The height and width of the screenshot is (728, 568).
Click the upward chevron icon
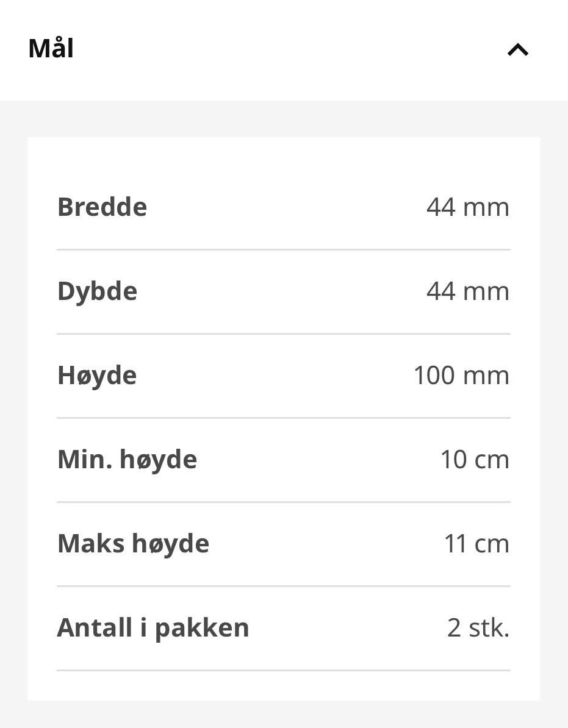(x=518, y=49)
